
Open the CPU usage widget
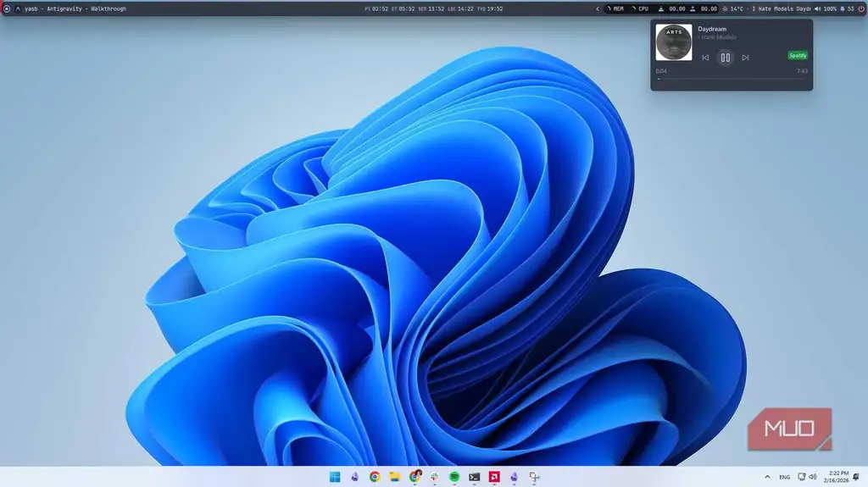640,8
